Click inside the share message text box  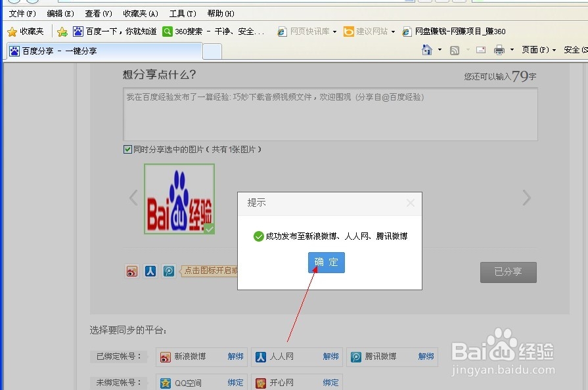coord(330,114)
